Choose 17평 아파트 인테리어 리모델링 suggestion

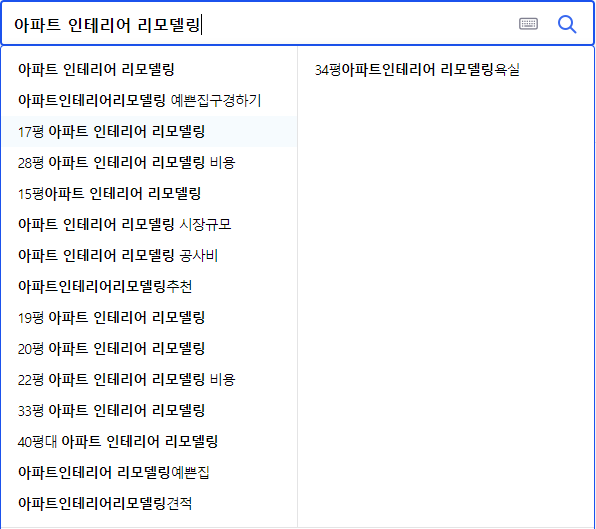pos(111,132)
